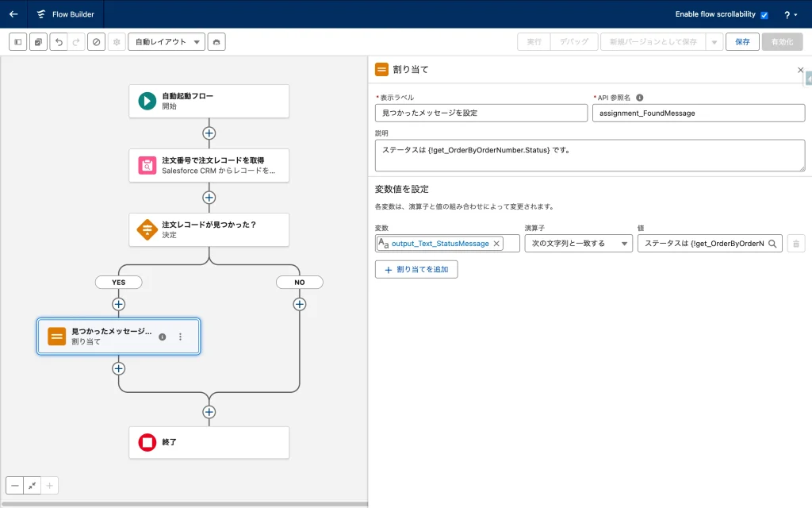Click the back arrow in the header
812x508 pixels.
coord(13,14)
